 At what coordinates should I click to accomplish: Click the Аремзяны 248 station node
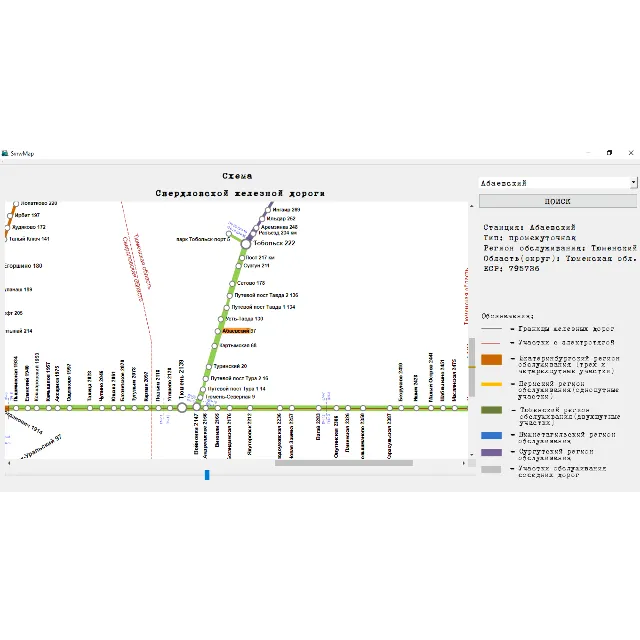pos(256,228)
